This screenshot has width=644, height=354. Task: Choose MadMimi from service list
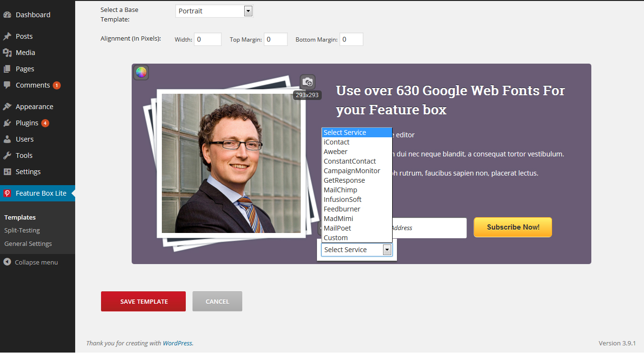357,219
